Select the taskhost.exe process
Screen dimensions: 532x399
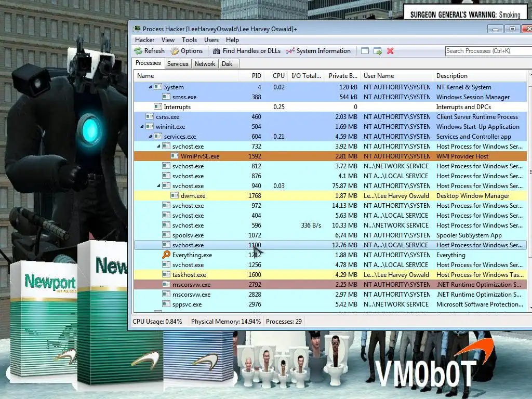point(330,274)
